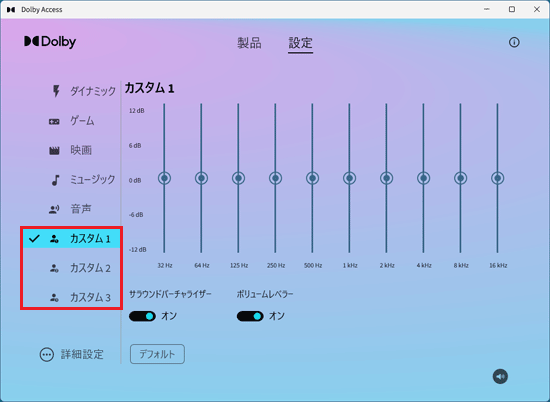Click the サラウンドバーチャライザー label text
Image resolution: width=550 pixels, height=402 pixels.
tap(170, 294)
